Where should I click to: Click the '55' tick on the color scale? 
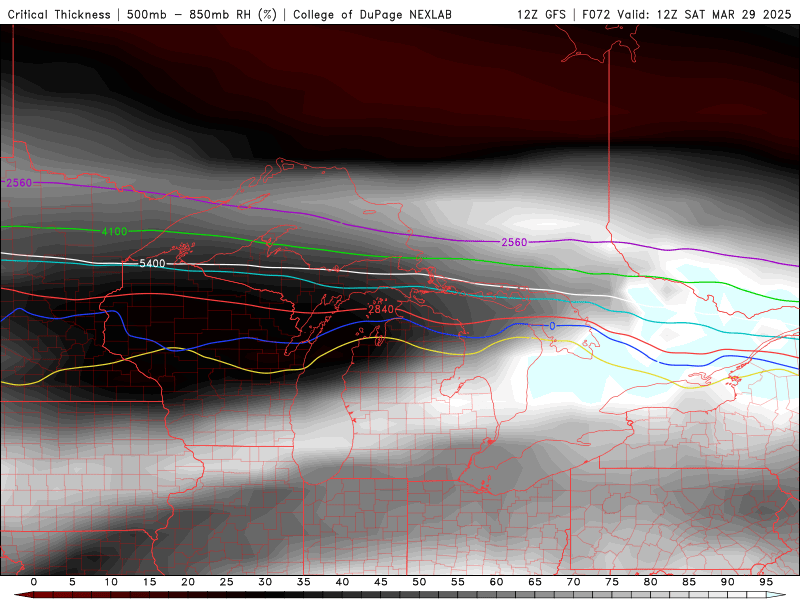(458, 582)
